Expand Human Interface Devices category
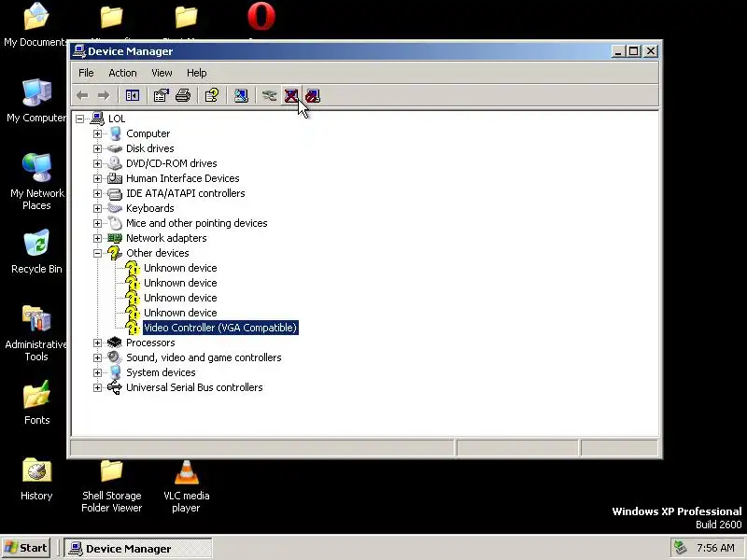Screen dimensions: 747x560 click(x=97, y=178)
